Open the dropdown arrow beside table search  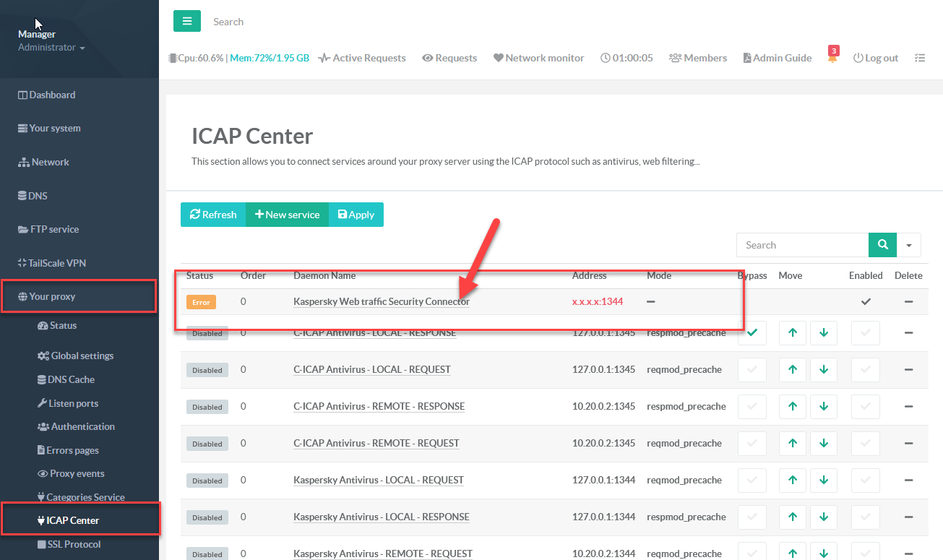909,246
